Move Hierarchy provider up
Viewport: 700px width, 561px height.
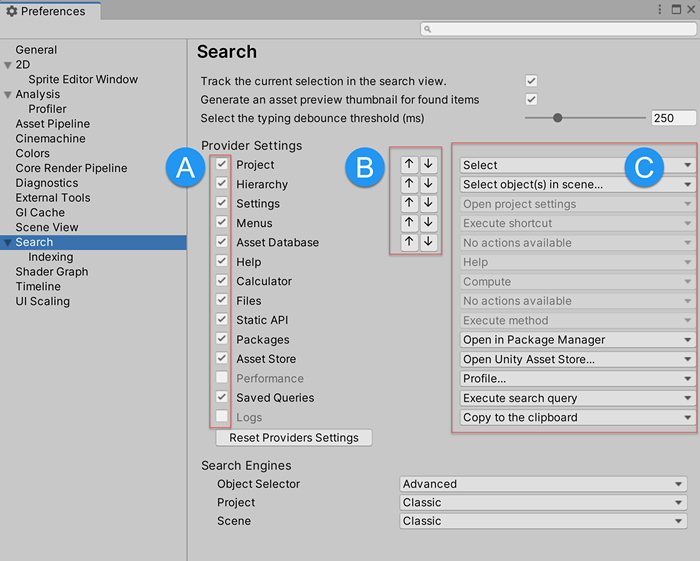409,183
